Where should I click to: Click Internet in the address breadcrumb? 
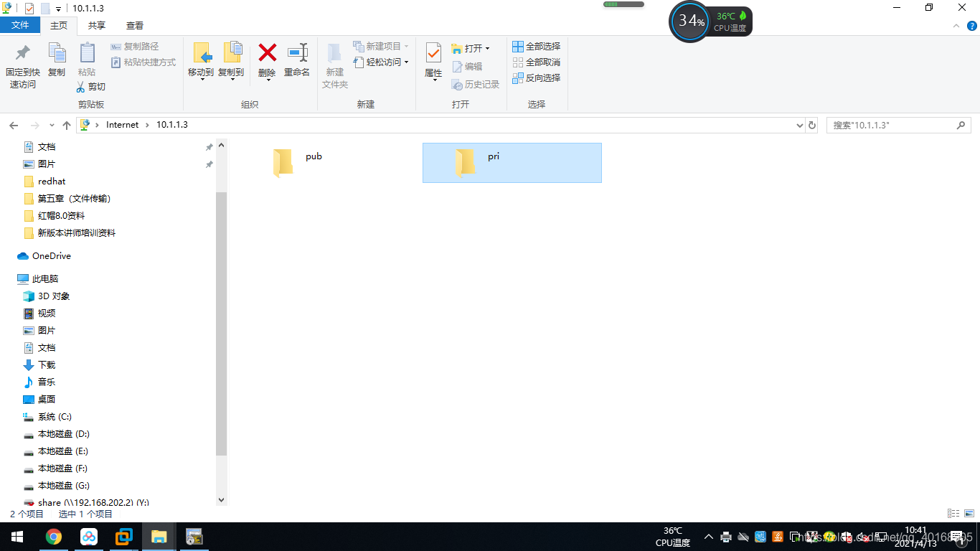click(x=123, y=125)
